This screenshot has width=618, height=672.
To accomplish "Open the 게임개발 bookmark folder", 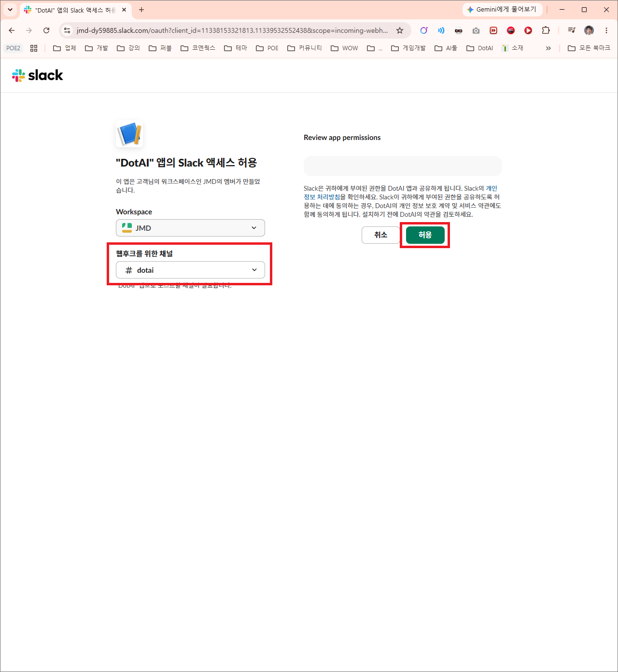I will pos(408,48).
